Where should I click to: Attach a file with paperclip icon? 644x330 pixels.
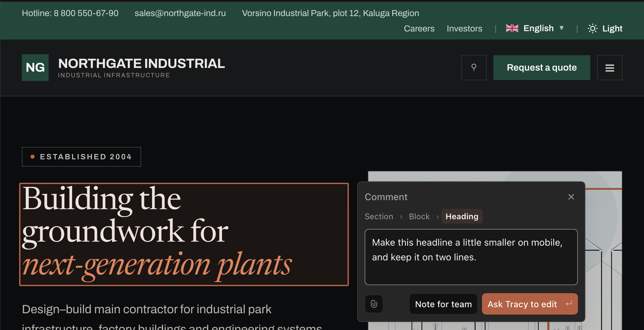pos(374,304)
